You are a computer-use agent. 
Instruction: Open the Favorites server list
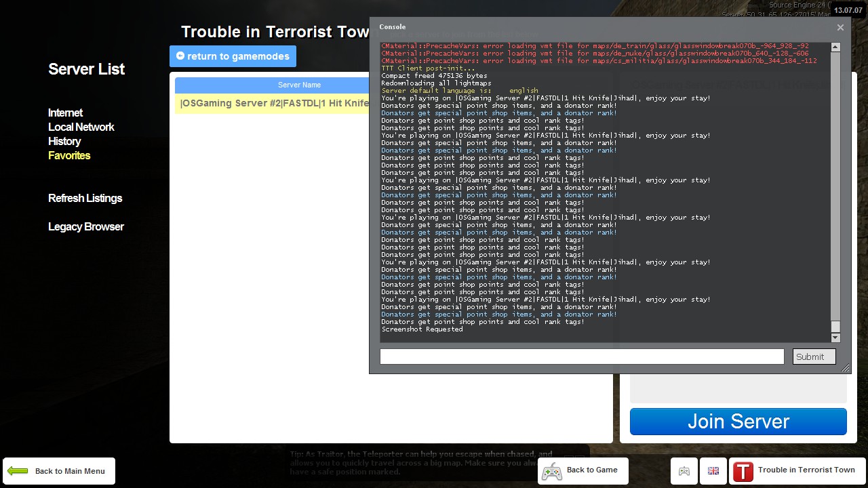(69, 155)
